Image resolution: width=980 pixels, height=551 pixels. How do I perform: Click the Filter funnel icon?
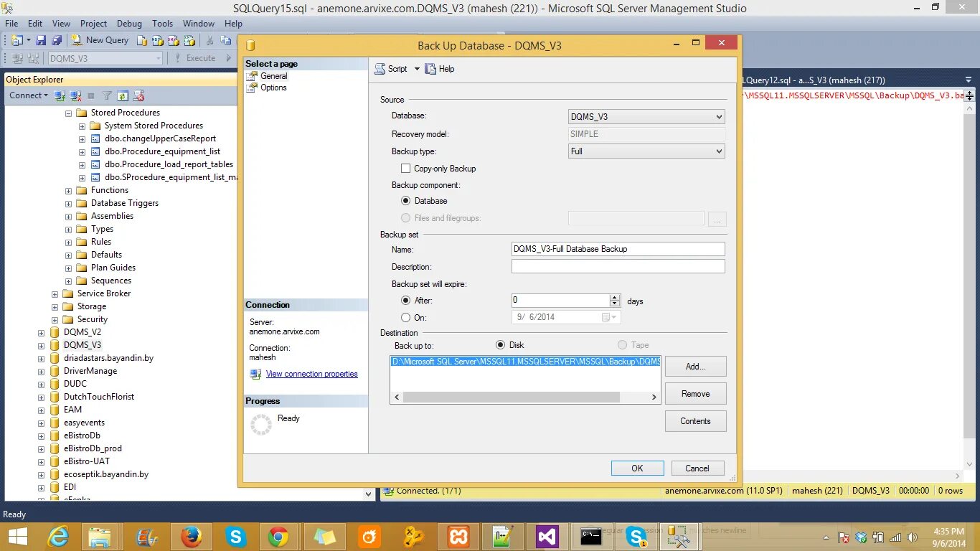pyautogui.click(x=107, y=95)
